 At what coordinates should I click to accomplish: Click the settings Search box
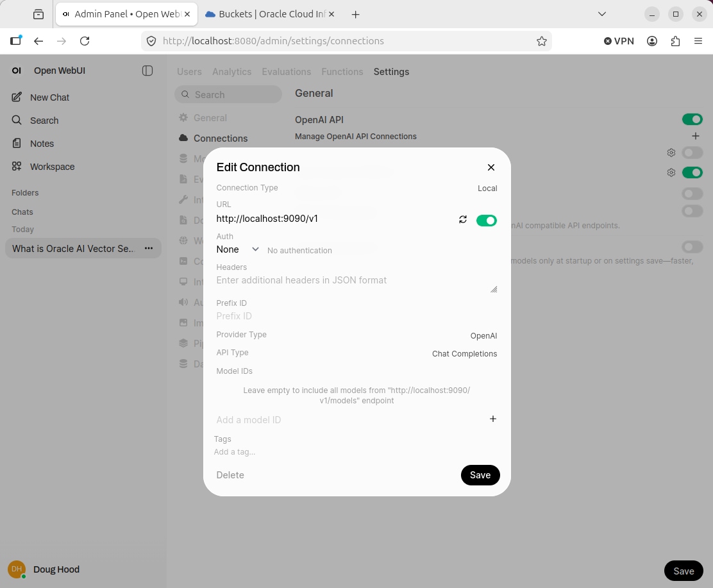click(228, 95)
